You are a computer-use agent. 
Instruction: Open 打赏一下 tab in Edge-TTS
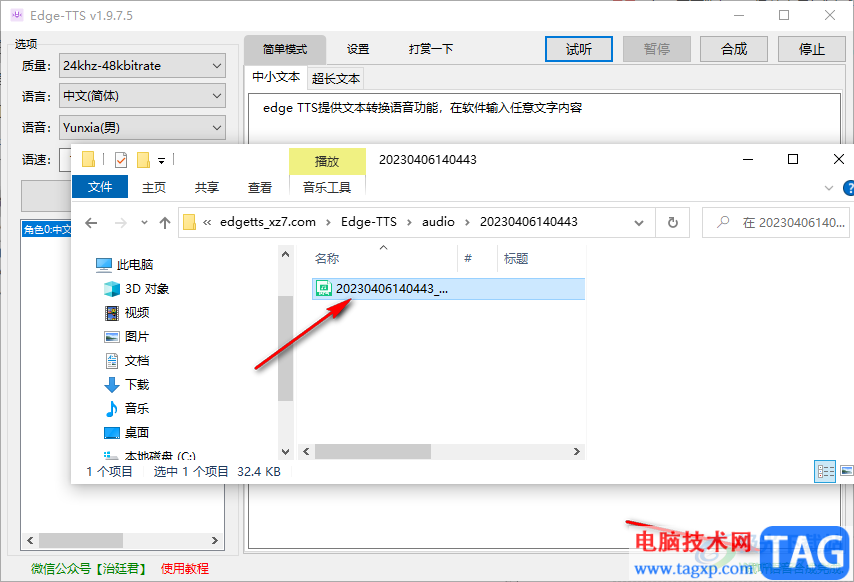click(x=431, y=50)
